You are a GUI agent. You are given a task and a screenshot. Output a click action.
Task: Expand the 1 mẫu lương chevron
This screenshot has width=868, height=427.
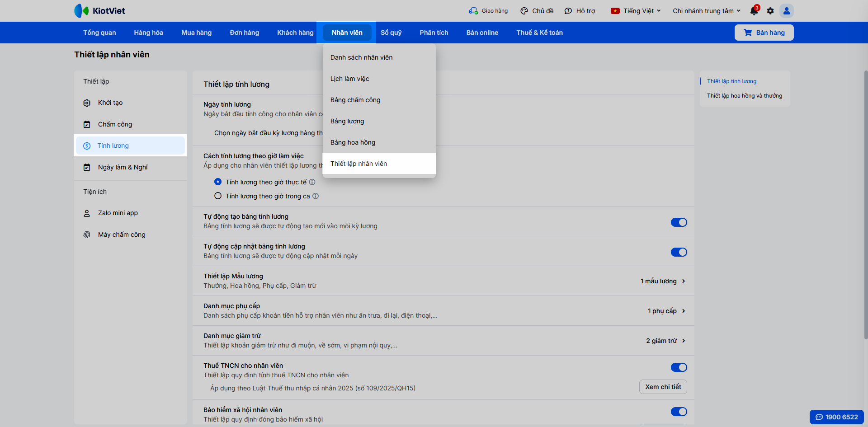click(684, 281)
